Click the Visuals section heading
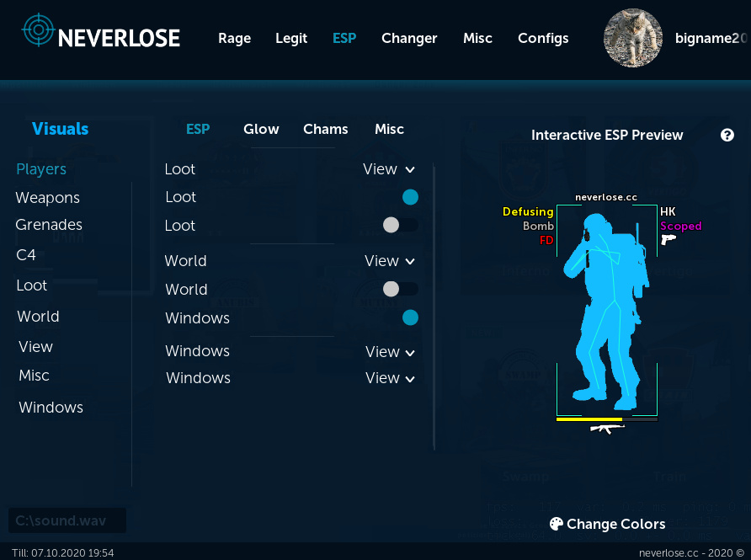 pyautogui.click(x=61, y=129)
